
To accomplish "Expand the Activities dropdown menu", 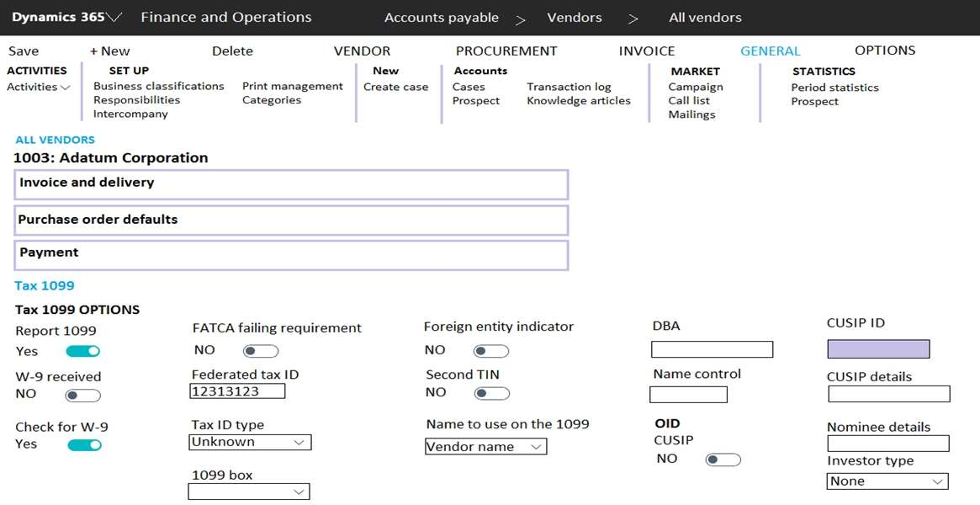I will pyautogui.click(x=39, y=87).
